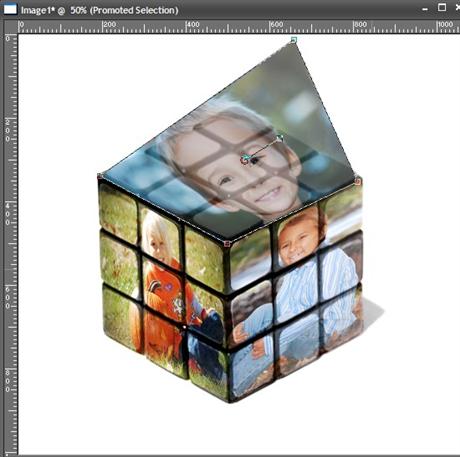
Task: Maximize the Image1 window
Action: tap(442, 7)
